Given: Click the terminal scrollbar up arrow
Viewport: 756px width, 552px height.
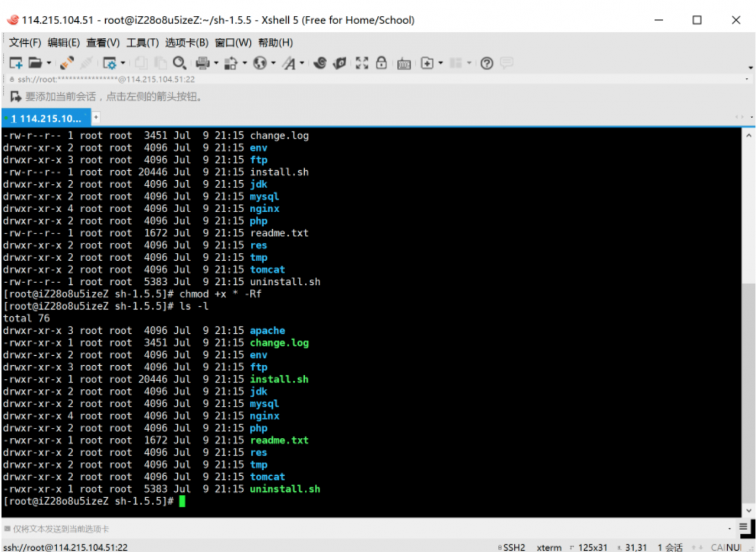Looking at the screenshot, I should (748, 135).
